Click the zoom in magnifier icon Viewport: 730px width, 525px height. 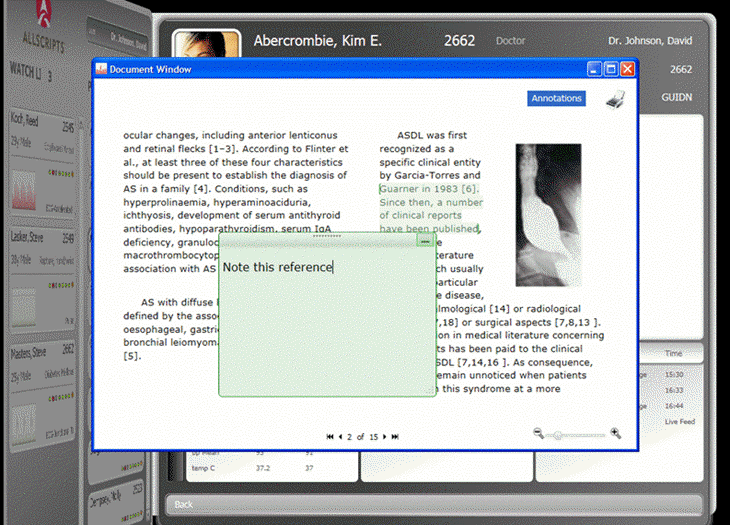tap(615, 433)
